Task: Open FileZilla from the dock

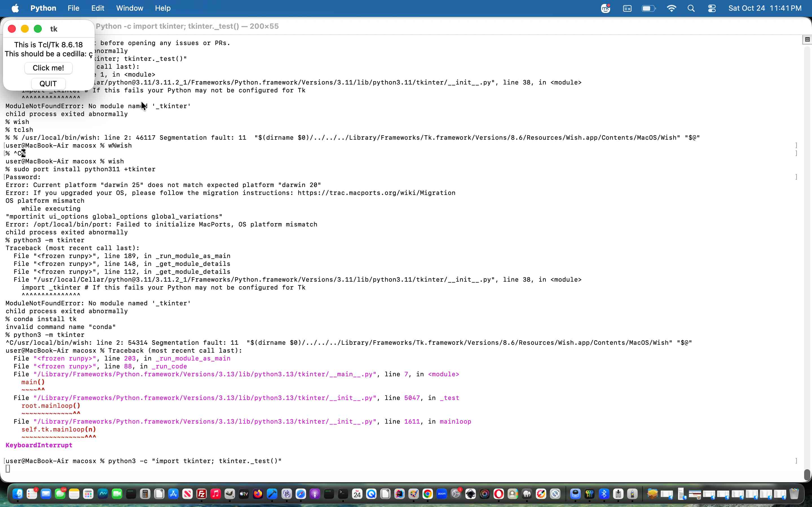Action: 202,493
